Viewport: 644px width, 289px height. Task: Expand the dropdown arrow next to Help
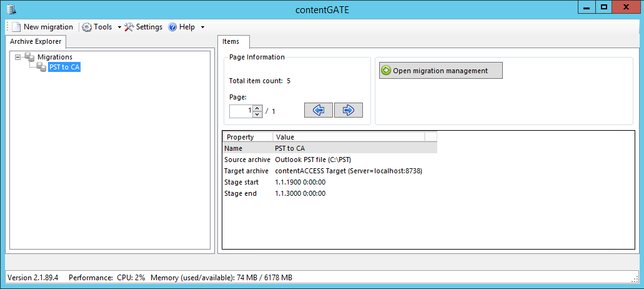pyautogui.click(x=202, y=28)
